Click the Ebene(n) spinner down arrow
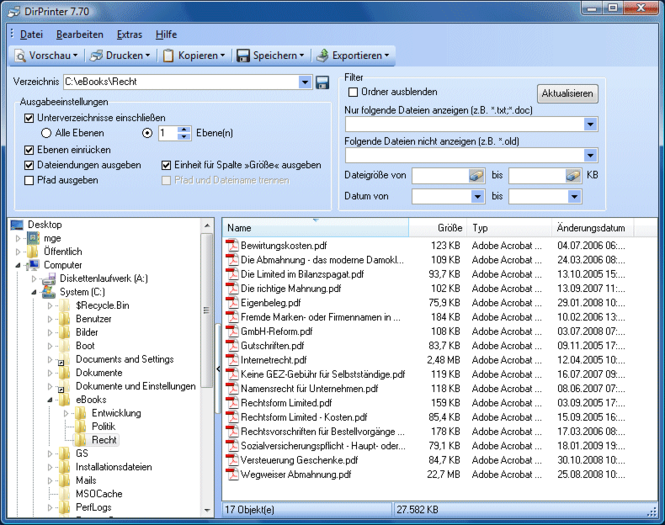This screenshot has height=525, width=665. 184,137
